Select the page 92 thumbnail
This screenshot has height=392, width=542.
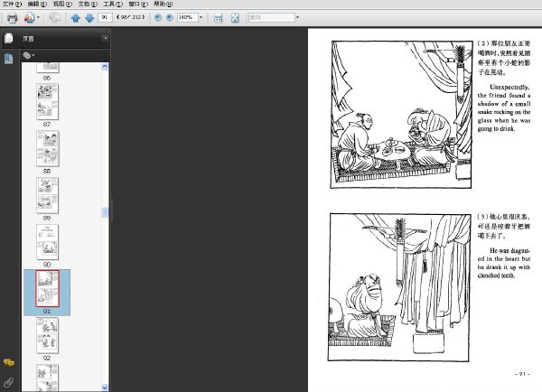coord(47,336)
